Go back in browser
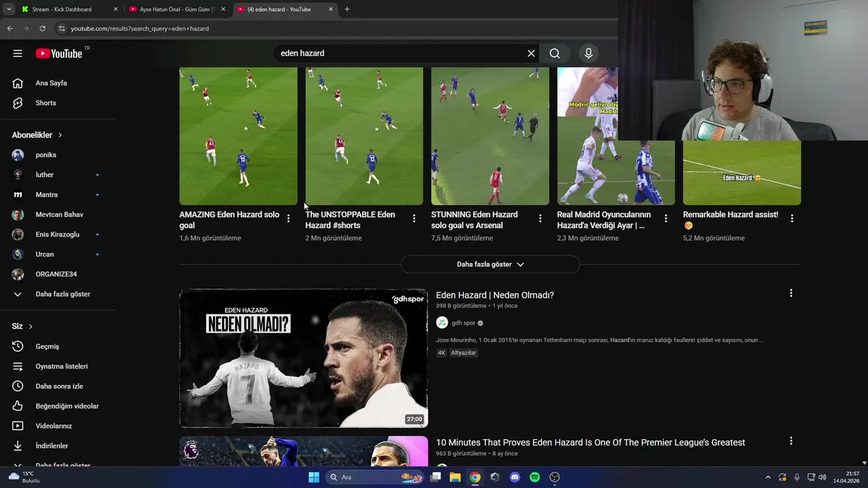The width and height of the screenshot is (868, 488). point(9,28)
